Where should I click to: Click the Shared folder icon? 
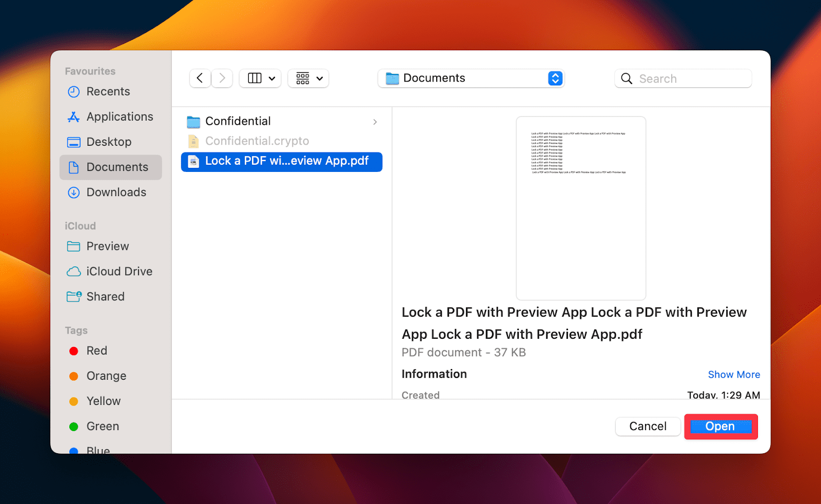74,297
